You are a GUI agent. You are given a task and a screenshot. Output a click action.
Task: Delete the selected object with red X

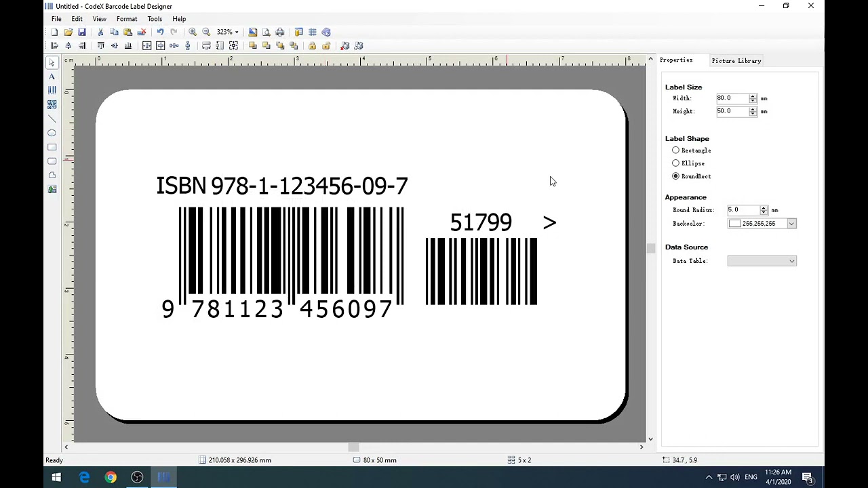(x=141, y=32)
